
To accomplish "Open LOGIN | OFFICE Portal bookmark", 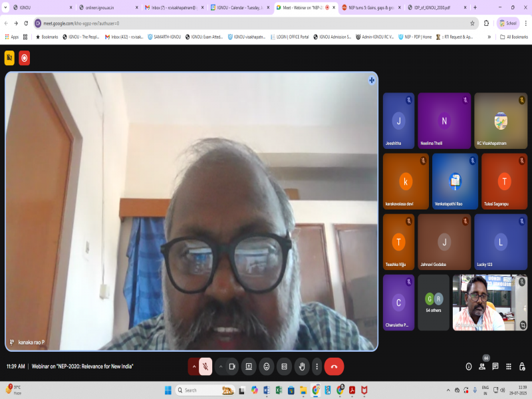I will (x=289, y=37).
